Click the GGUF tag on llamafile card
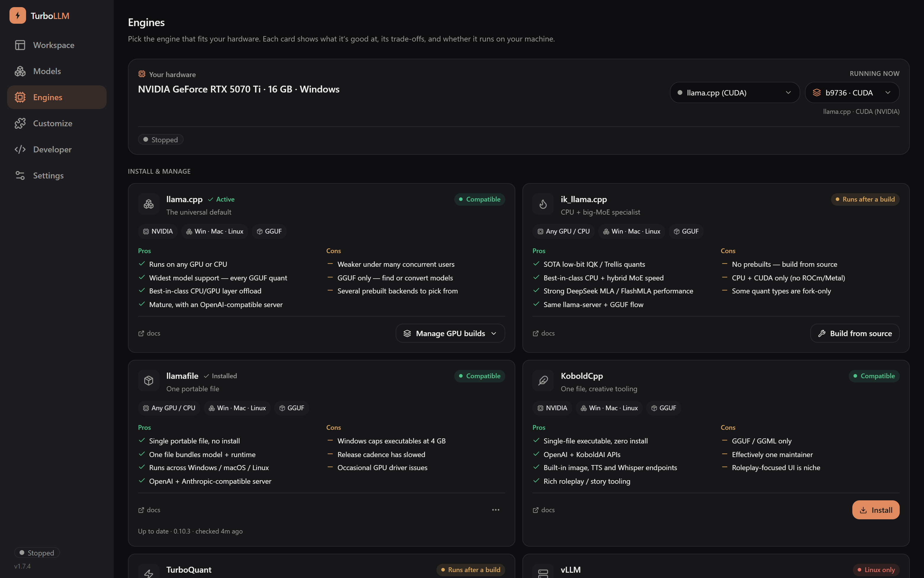Image resolution: width=924 pixels, height=578 pixels. pyautogui.click(x=291, y=408)
